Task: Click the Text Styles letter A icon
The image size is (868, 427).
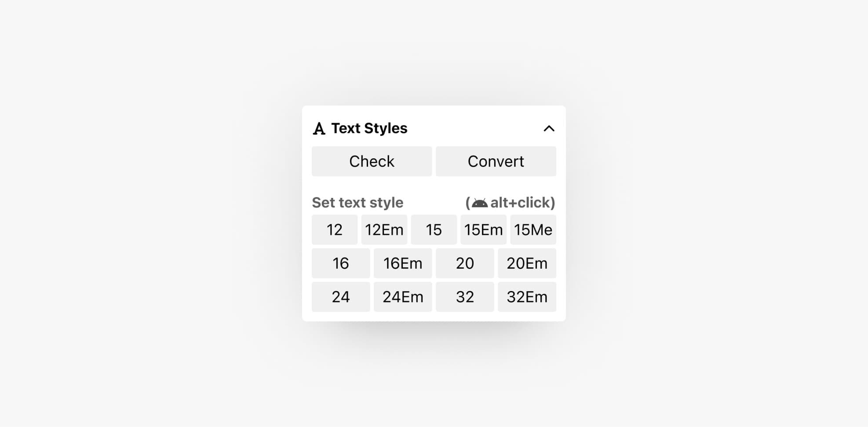Action: click(319, 128)
